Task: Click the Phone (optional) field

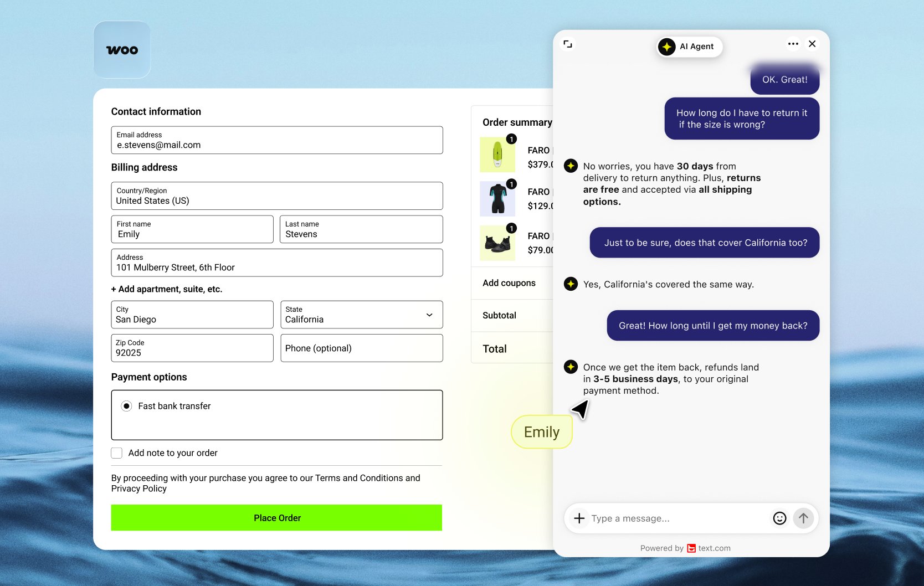Action: pos(362,348)
